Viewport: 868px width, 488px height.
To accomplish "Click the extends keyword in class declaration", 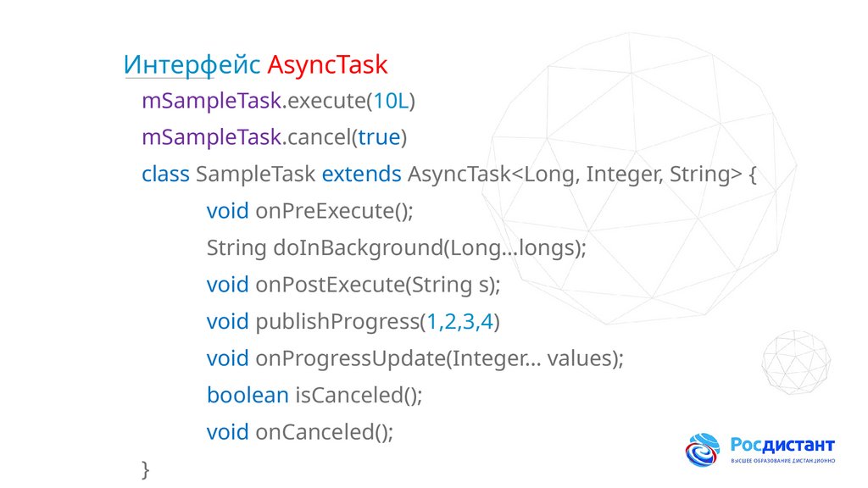I will [x=361, y=175].
